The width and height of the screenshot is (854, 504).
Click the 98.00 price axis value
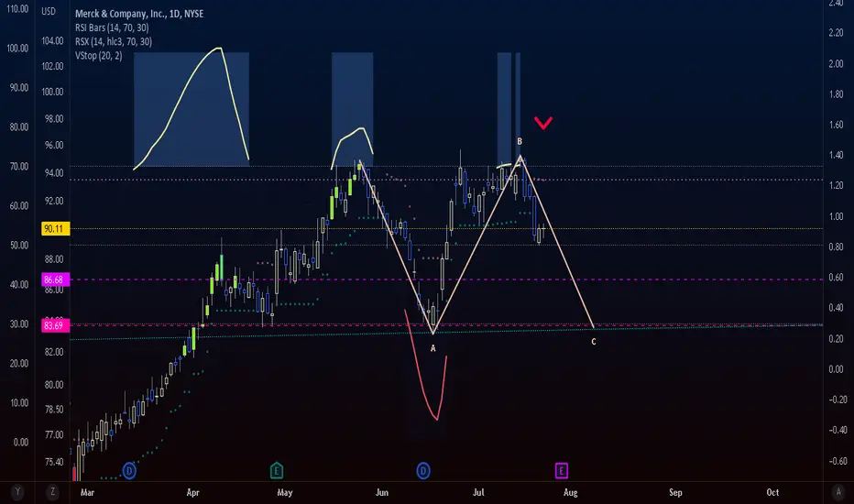click(53, 119)
